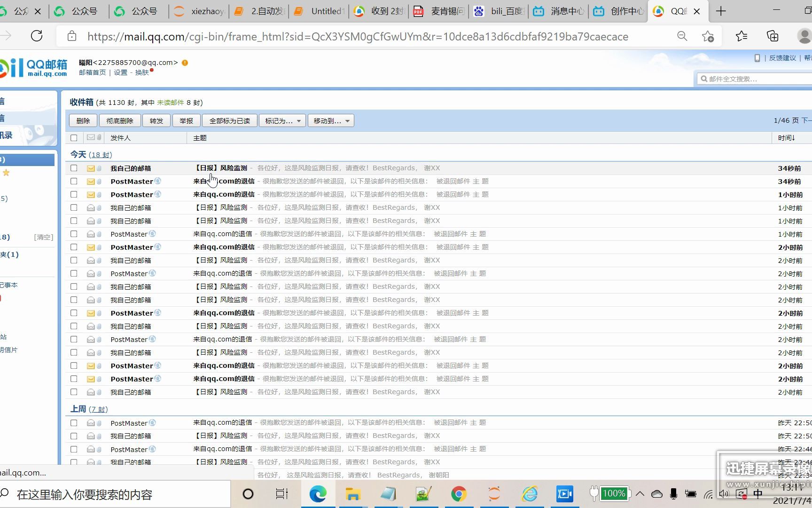The height and width of the screenshot is (508, 812).
Task: Check the 我自己的邮箱 mail from 昨天 22:50
Action: click(x=74, y=436)
